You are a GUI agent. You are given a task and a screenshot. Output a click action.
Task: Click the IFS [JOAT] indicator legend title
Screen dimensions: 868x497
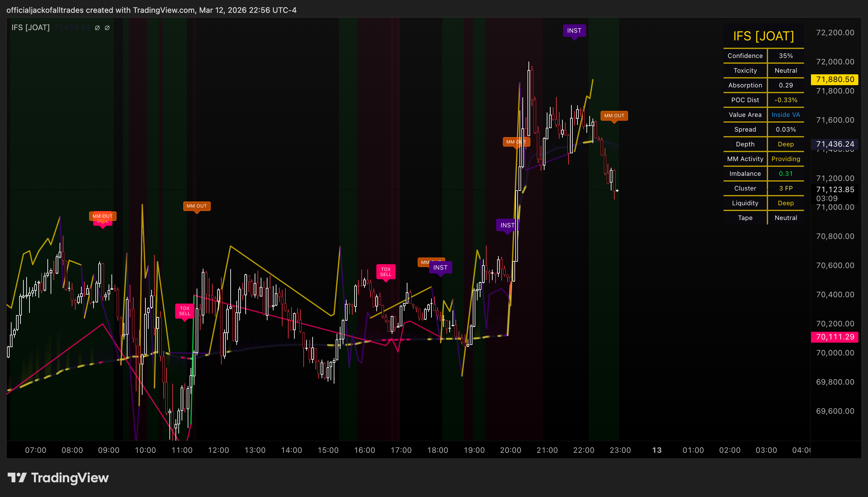(30, 27)
